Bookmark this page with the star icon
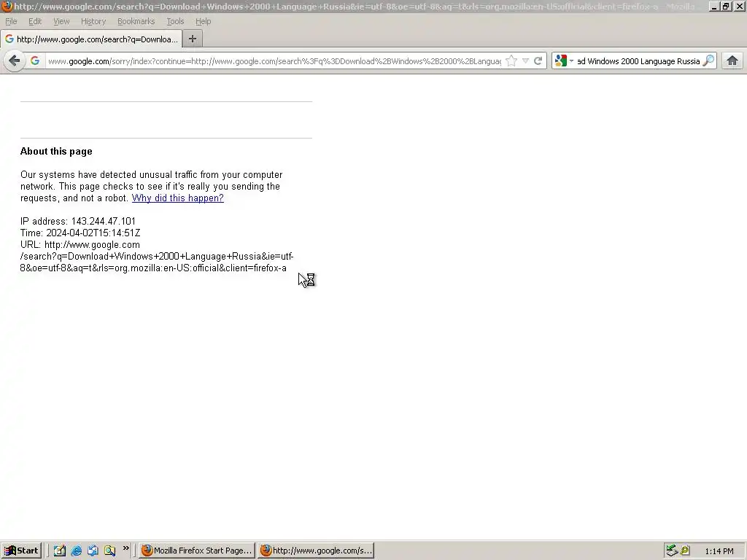The width and height of the screenshot is (747, 560). tap(511, 61)
